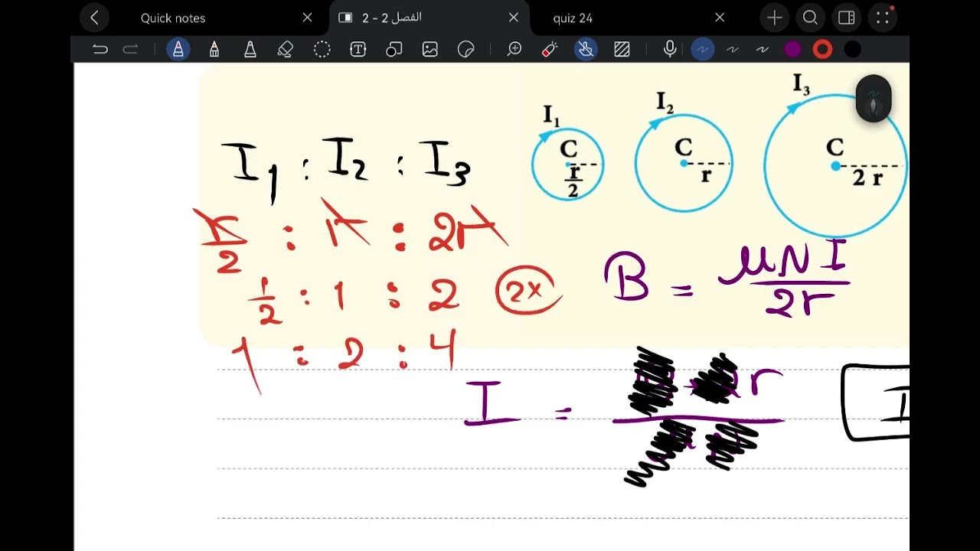This screenshot has width=980, height=551.
Task: Open the tab icon on الفصل tab
Action: (345, 18)
